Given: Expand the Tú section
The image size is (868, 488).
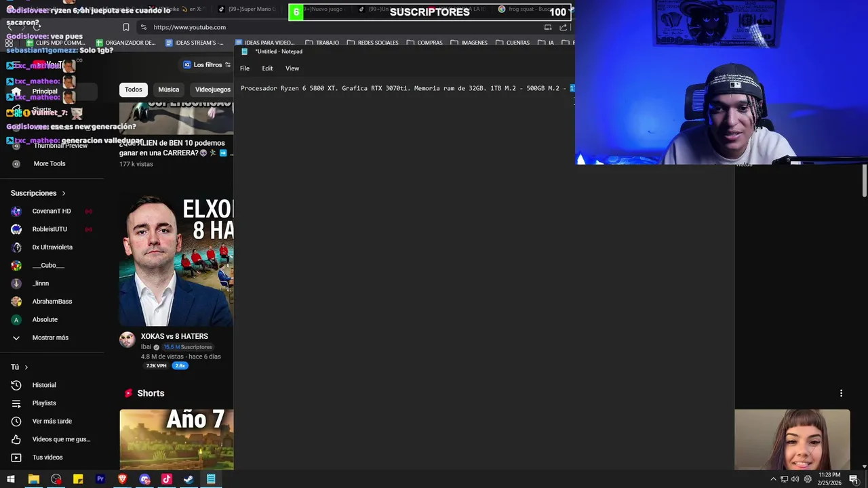Looking at the screenshot, I should [19, 367].
